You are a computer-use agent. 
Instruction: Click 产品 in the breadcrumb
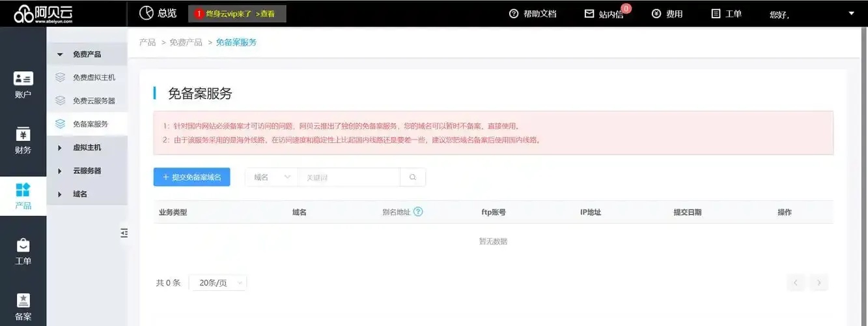pyautogui.click(x=147, y=42)
